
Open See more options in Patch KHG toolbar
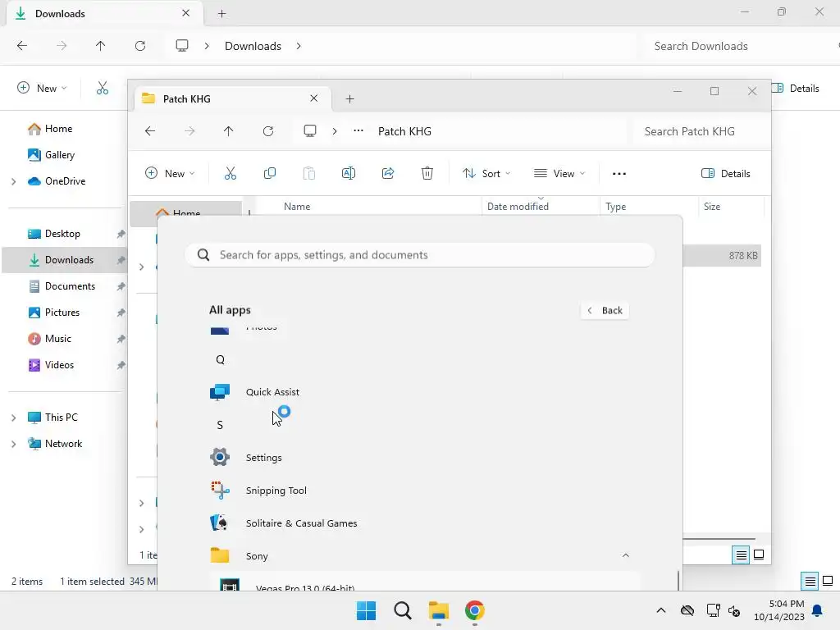619,174
